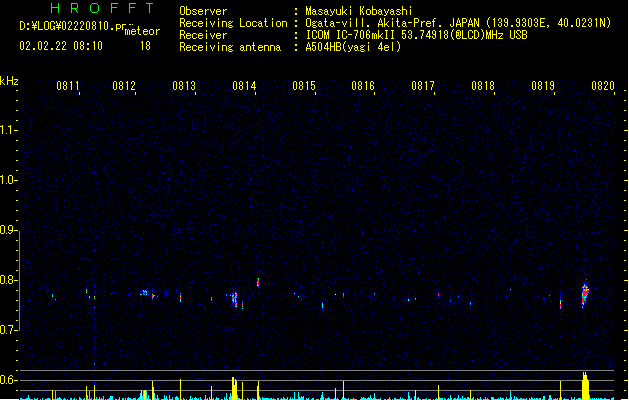Click the echo above 0.8 kHz after 0814
629x400 pixels.
click(258, 282)
